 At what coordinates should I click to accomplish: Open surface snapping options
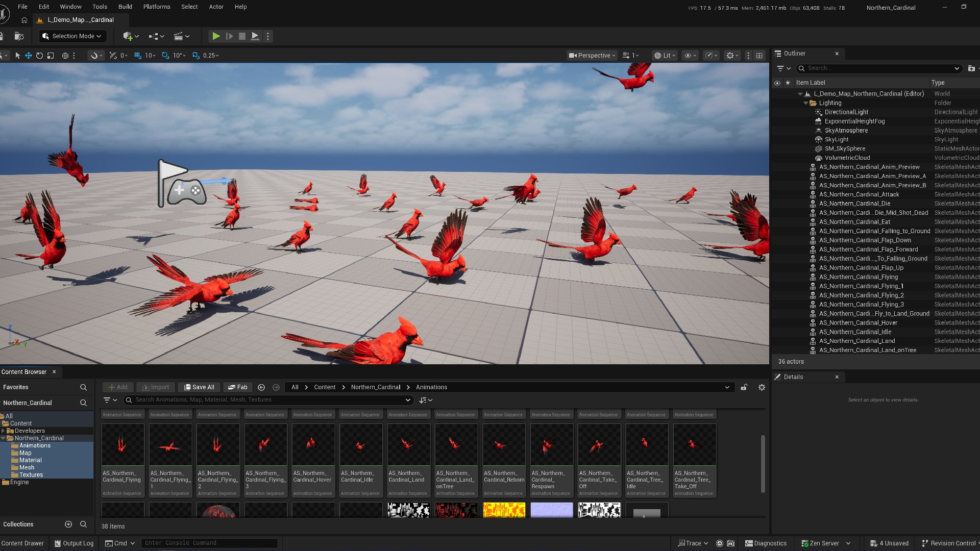click(96, 56)
